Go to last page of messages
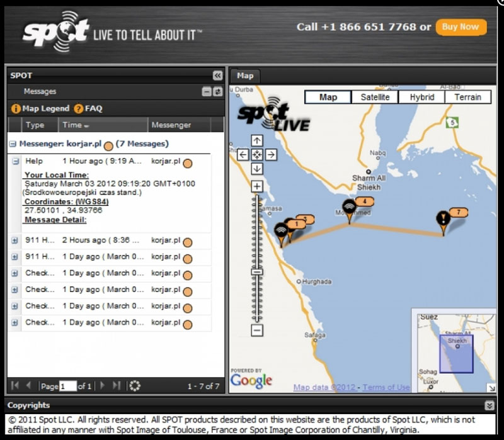This screenshot has height=440, width=504. pos(117,385)
